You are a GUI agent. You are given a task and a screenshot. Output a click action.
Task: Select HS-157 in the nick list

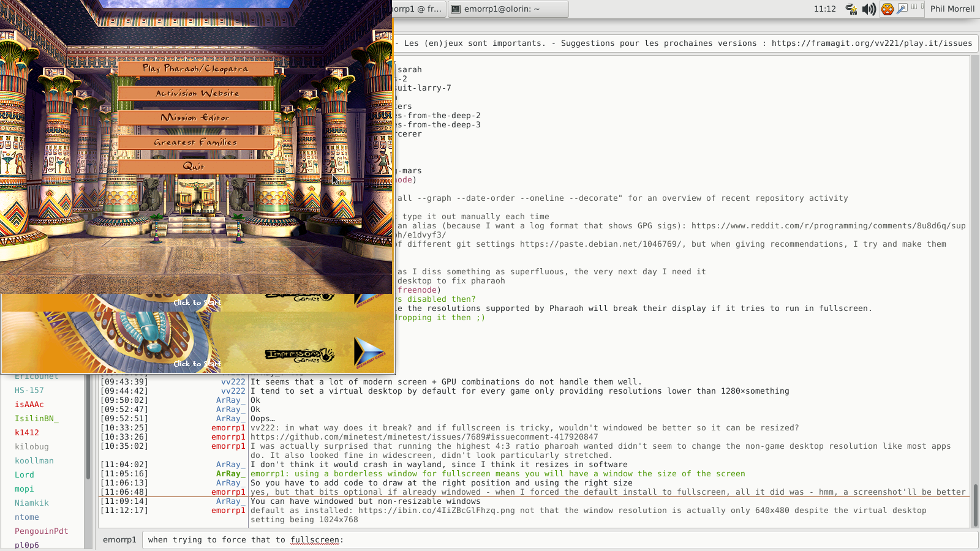[29, 391]
